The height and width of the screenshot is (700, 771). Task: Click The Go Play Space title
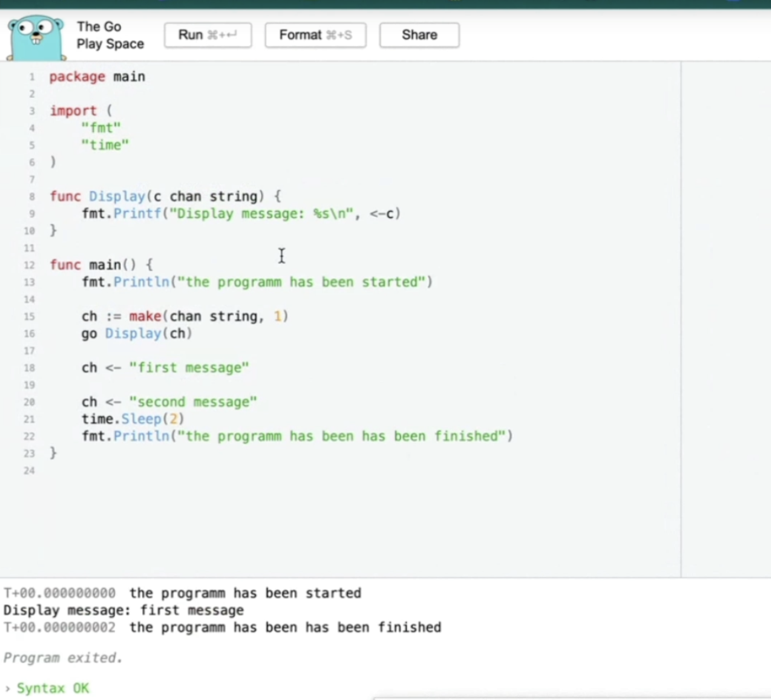[110, 35]
